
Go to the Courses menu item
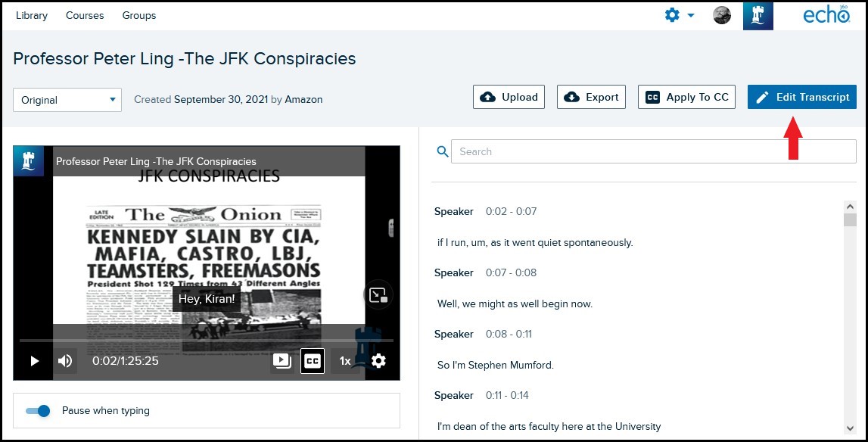(x=85, y=15)
